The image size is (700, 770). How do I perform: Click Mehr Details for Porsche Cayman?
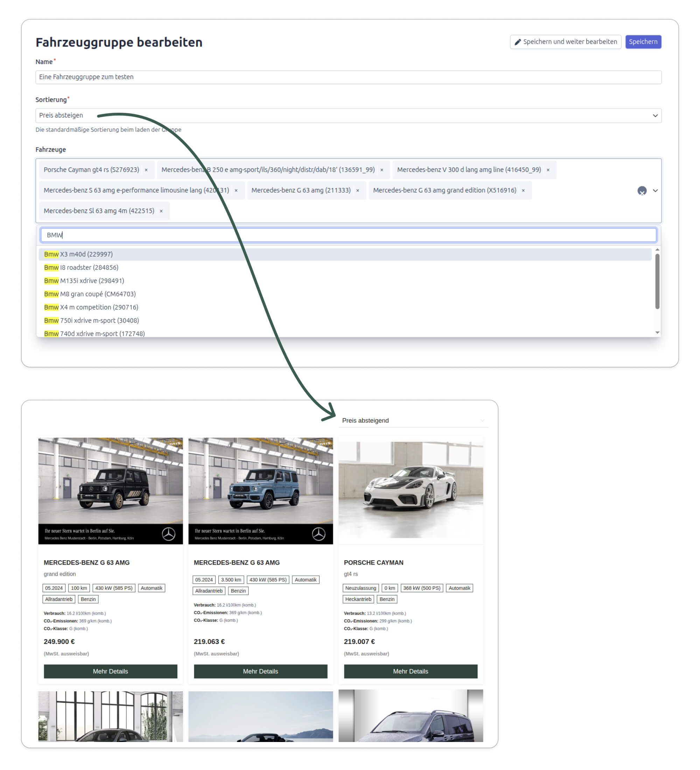(x=411, y=671)
